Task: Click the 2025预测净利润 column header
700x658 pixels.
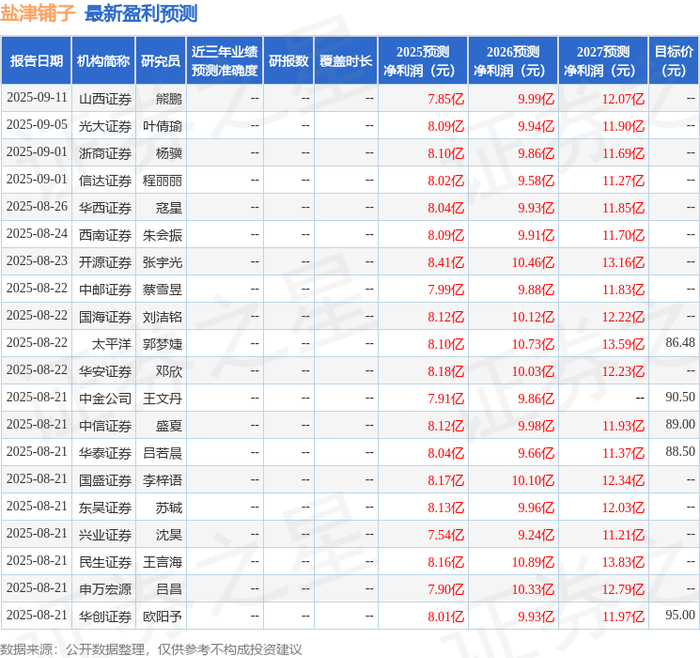Action: (x=423, y=61)
